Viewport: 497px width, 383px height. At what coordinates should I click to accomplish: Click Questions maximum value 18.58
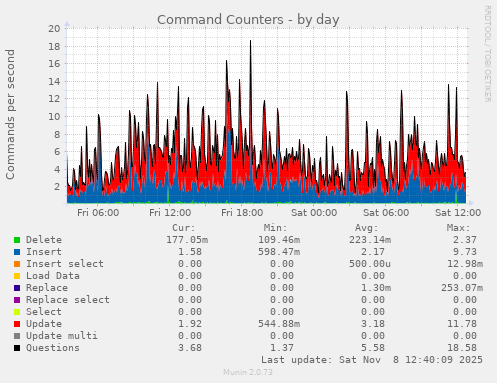pyautogui.click(x=462, y=348)
